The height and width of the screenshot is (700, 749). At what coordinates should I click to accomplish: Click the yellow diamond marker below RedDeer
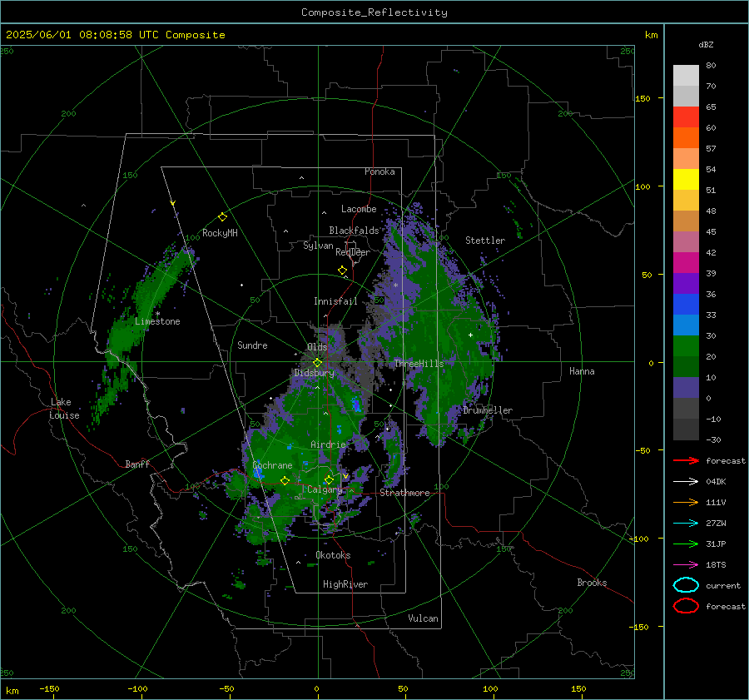pos(342,271)
